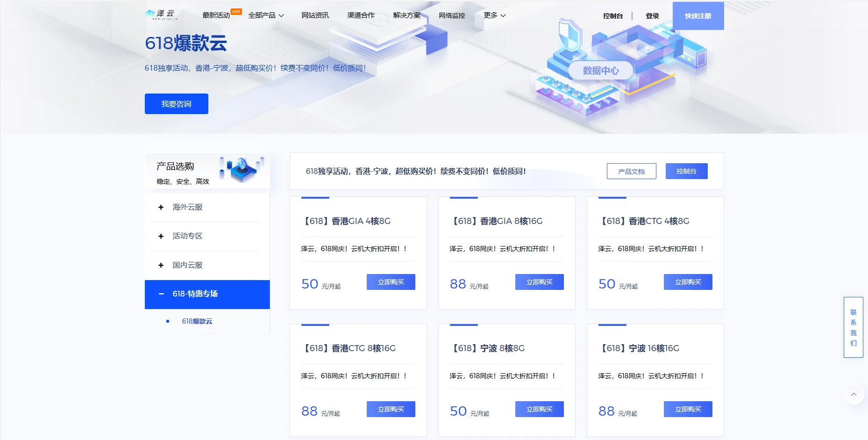Open the 更多 dropdown in navigation

[x=495, y=15]
